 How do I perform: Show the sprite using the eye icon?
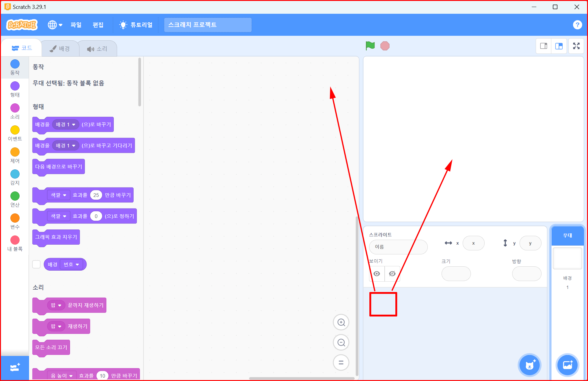377,274
